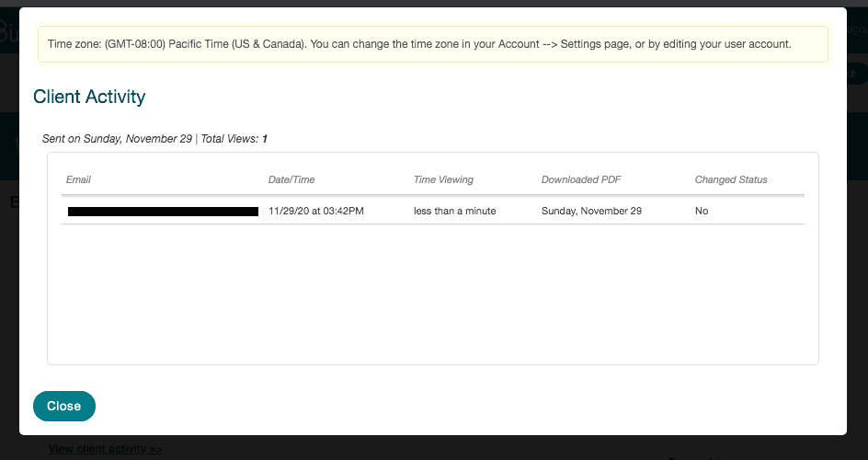
Task: Click the 'less than a minute' cell
Action: tap(454, 212)
